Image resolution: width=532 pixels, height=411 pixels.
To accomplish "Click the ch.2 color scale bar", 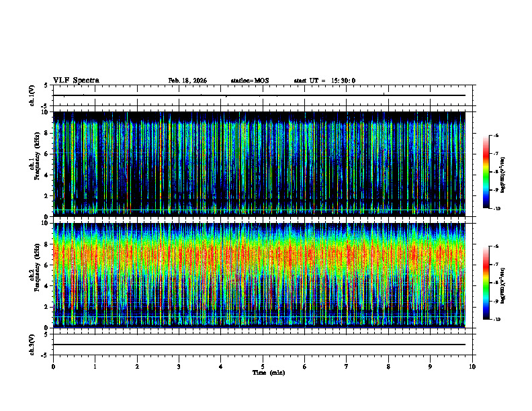I will point(486,283).
